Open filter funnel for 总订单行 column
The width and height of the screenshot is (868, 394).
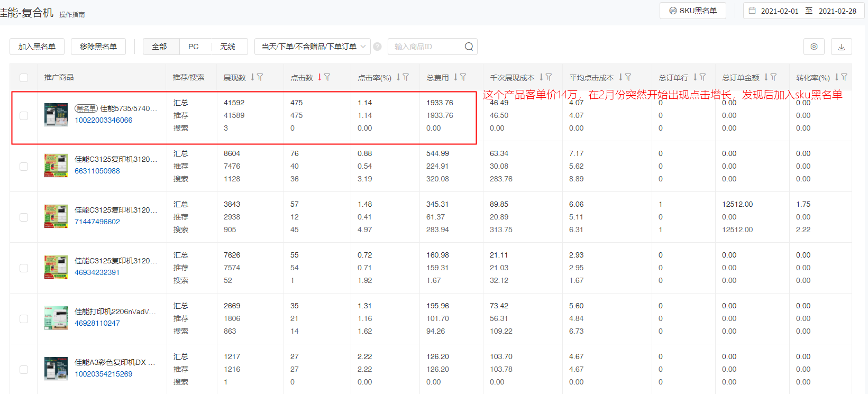702,77
